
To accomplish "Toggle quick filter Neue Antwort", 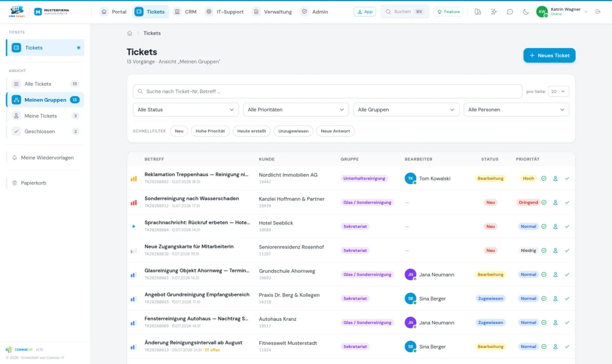I will pos(335,131).
